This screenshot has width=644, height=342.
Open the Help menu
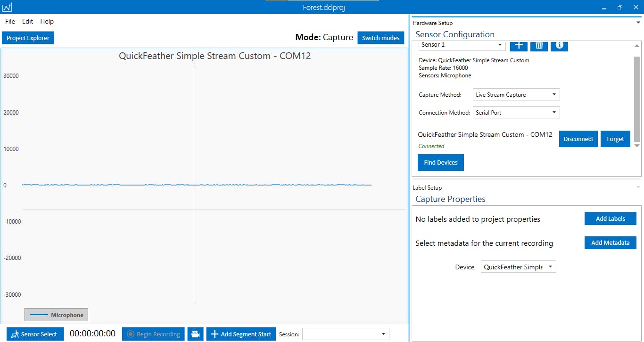click(47, 21)
